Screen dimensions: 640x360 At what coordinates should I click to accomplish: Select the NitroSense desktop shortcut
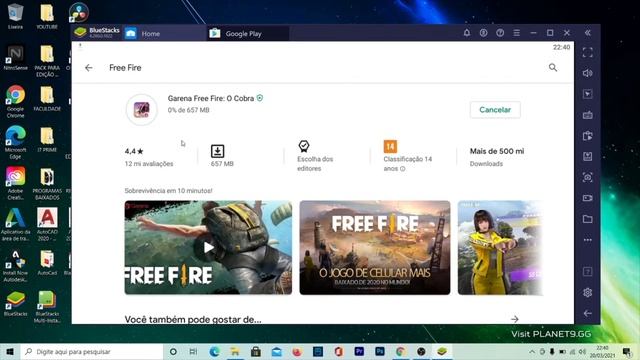pos(16,58)
